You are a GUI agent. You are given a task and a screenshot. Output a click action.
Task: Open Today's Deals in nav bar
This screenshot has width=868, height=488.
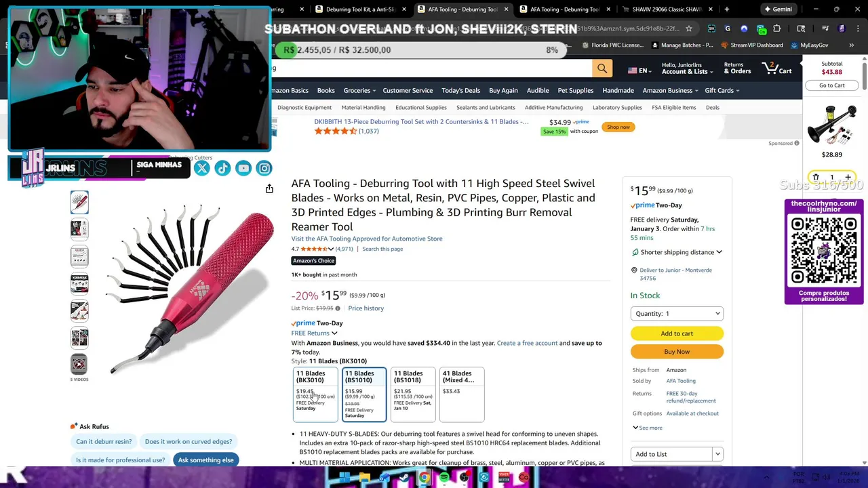click(x=460, y=90)
